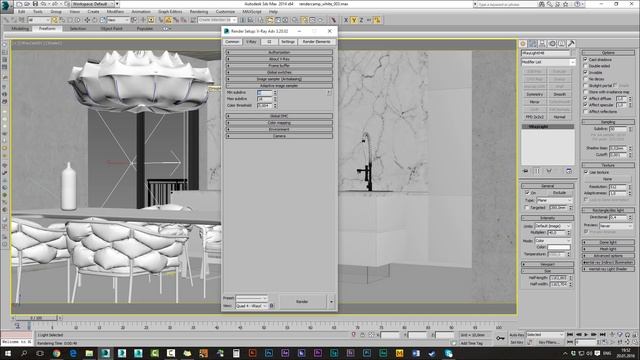Screen dimensions: 640x360
Task: Toggle No decay checkbox
Action: (585, 79)
